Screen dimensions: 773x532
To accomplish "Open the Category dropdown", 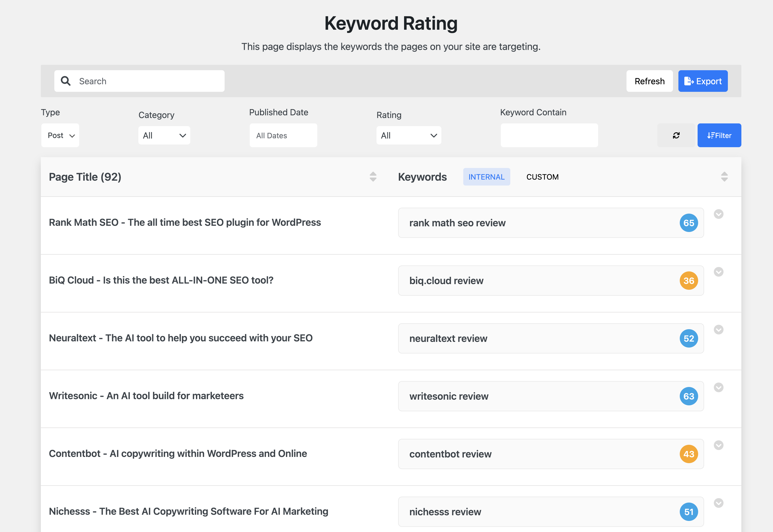I will click(164, 135).
